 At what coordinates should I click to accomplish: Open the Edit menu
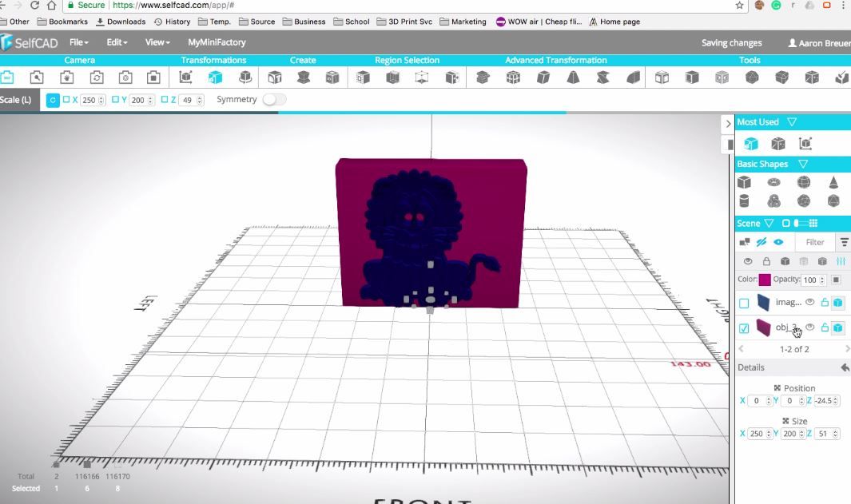point(116,42)
